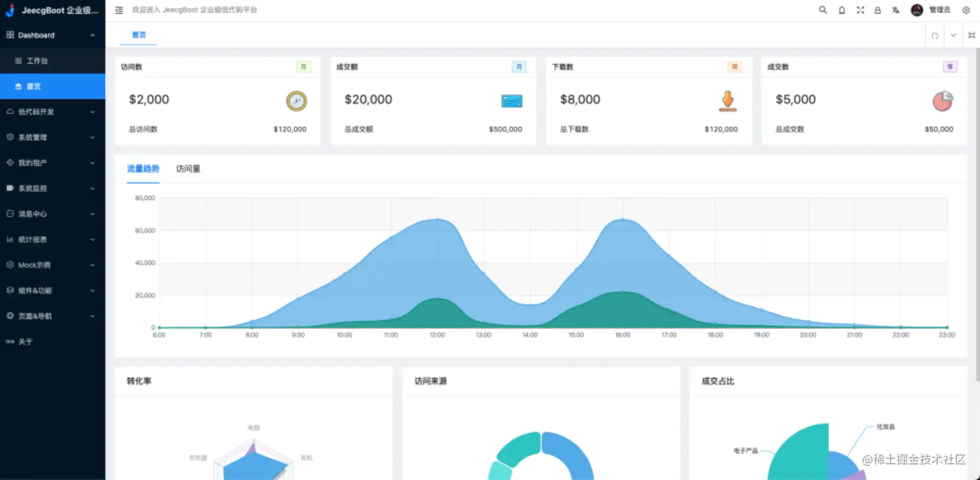Expand the 统计报表 sidebar menu

pyautogui.click(x=52, y=239)
